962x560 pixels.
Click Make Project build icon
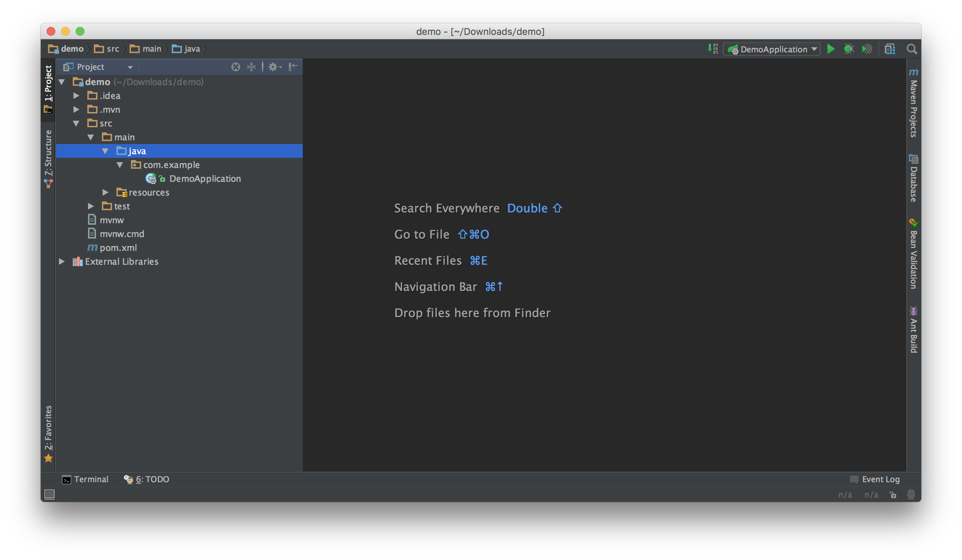(712, 49)
